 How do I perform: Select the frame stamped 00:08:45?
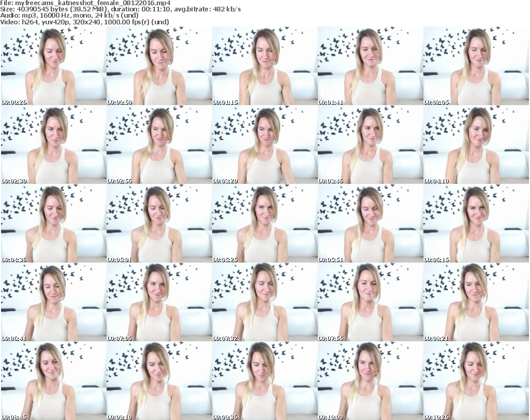[54, 381]
